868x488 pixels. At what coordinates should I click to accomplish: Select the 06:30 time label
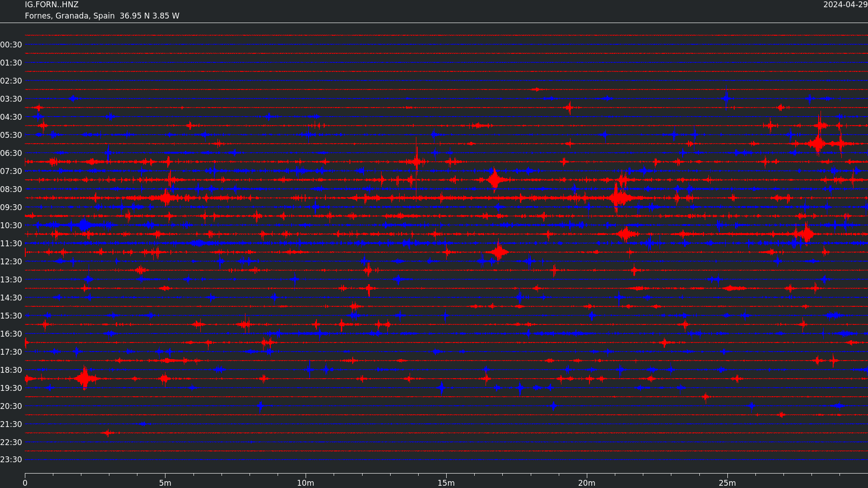11,153
